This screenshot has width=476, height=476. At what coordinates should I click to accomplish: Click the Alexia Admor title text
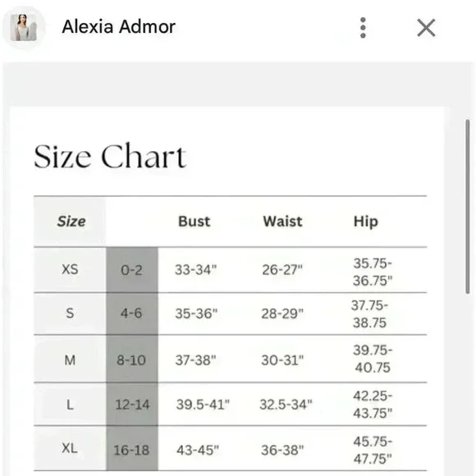click(x=119, y=27)
